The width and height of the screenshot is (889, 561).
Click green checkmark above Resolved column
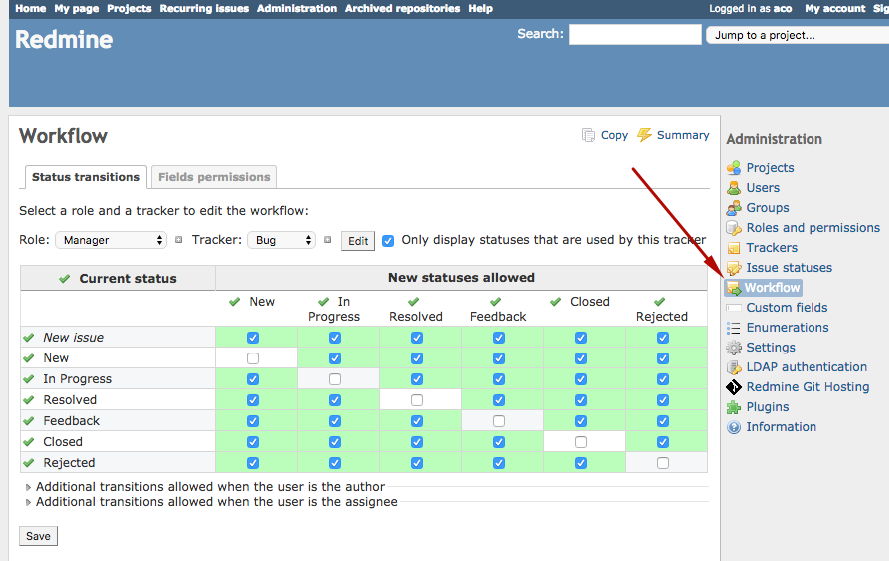[x=414, y=302]
